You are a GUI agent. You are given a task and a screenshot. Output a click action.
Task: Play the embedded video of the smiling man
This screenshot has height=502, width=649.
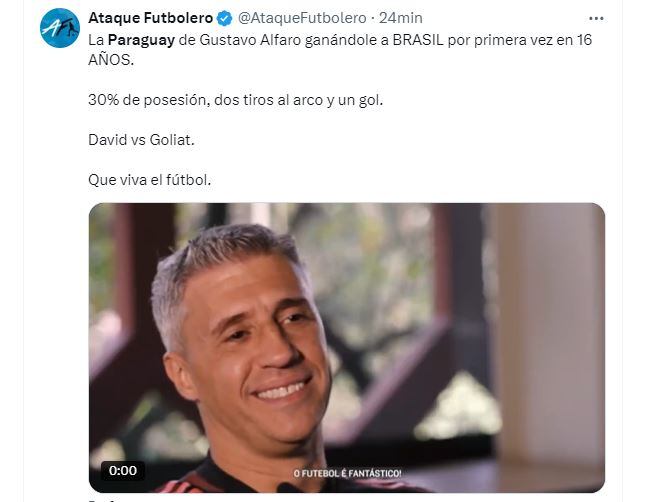pos(347,347)
